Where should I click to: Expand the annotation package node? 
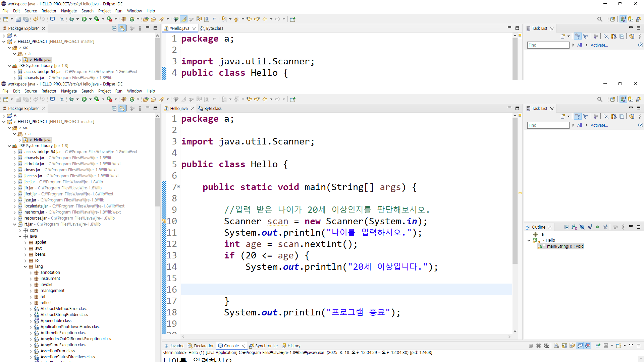(31, 273)
